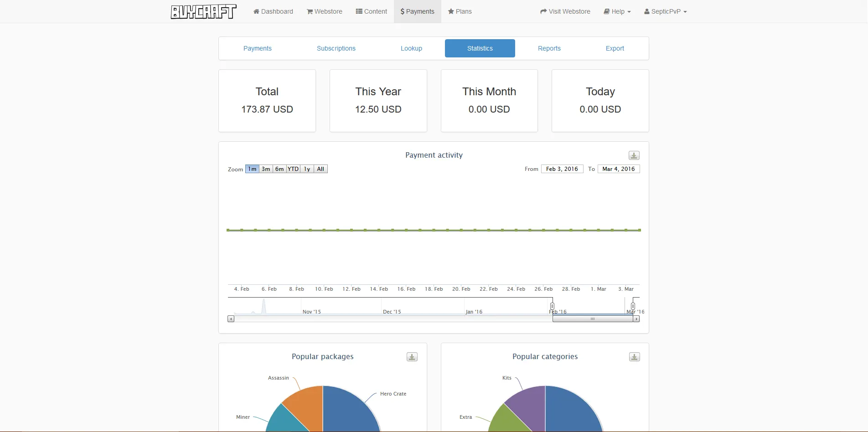This screenshot has height=432, width=868.
Task: Open the Dashboard page
Action: point(273,11)
